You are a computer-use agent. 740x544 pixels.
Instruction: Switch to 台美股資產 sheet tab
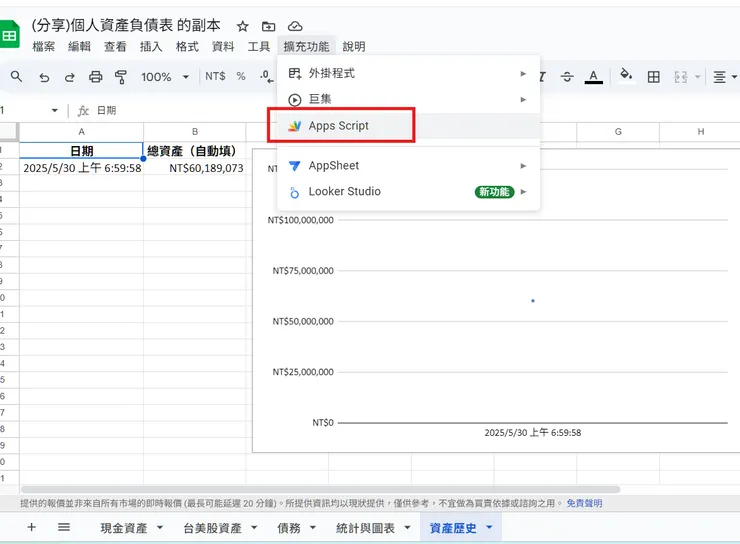212,528
